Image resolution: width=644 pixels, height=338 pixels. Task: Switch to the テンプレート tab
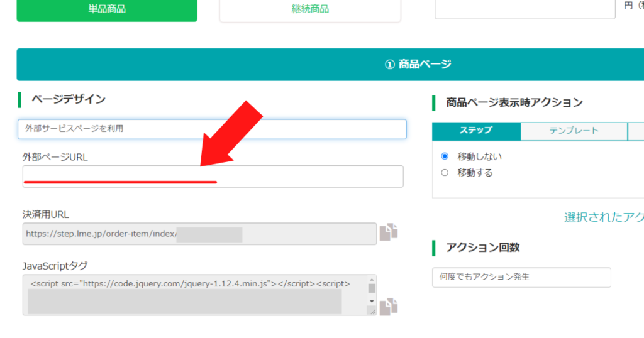click(x=574, y=131)
